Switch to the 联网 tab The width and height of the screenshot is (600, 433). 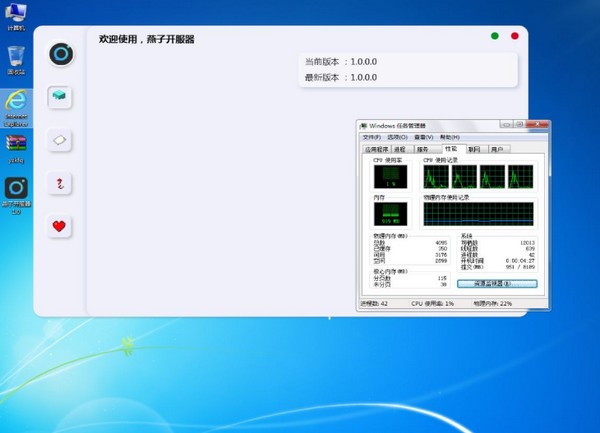click(473, 148)
